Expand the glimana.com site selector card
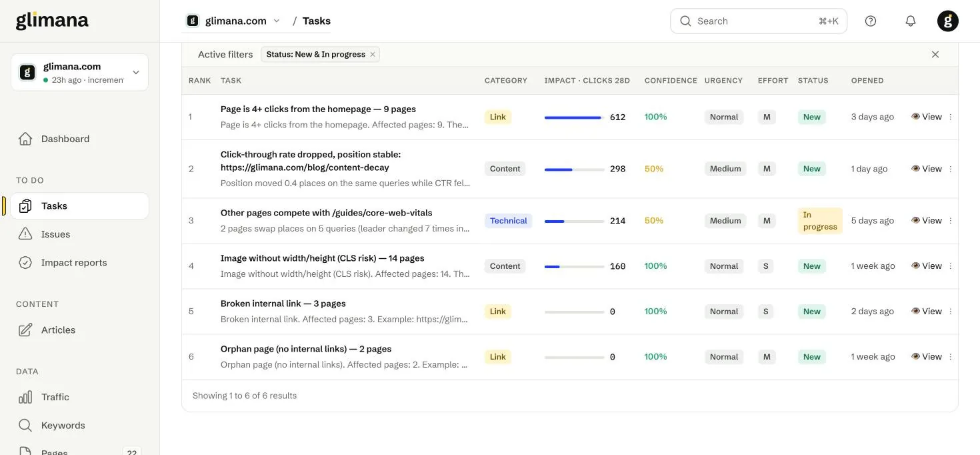 click(x=79, y=72)
